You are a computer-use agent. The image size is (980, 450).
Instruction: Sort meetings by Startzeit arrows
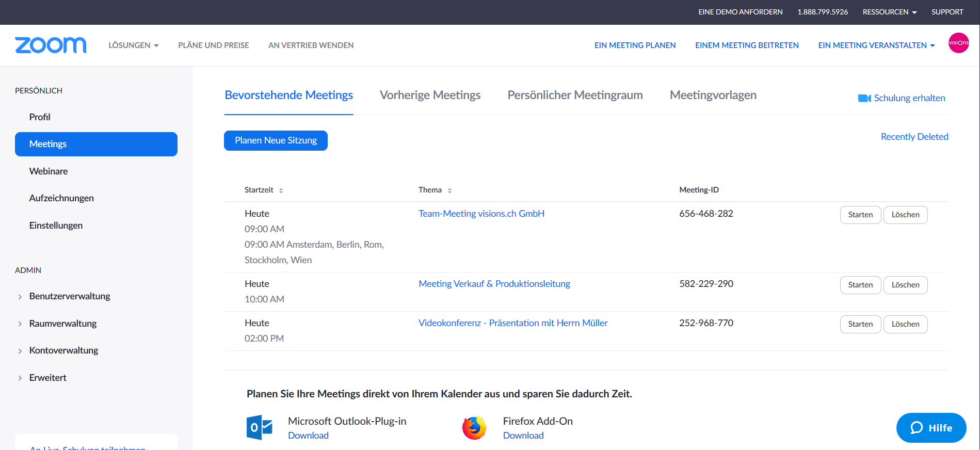[x=281, y=190]
